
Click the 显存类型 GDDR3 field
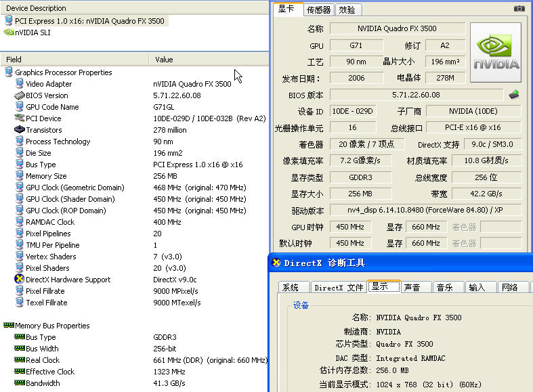tap(361, 177)
